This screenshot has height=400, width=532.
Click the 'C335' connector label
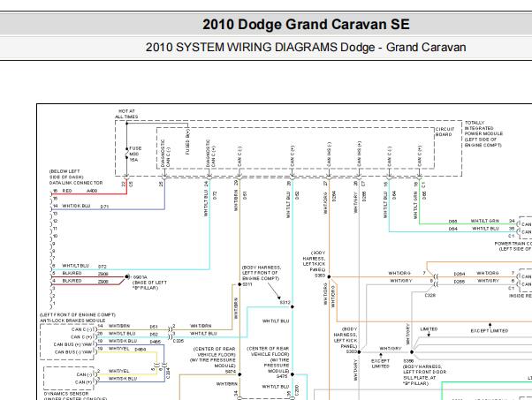click(179, 341)
